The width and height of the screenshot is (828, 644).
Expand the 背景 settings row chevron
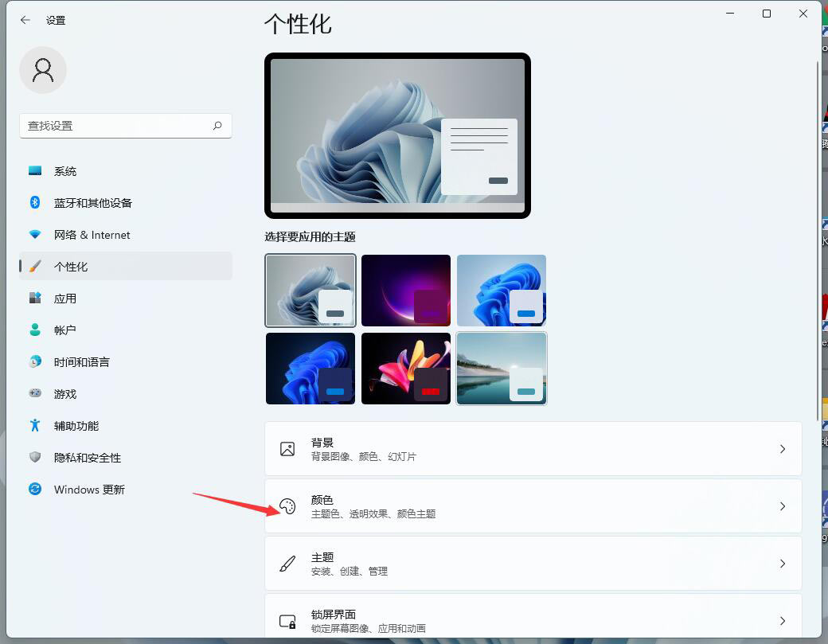click(x=783, y=448)
